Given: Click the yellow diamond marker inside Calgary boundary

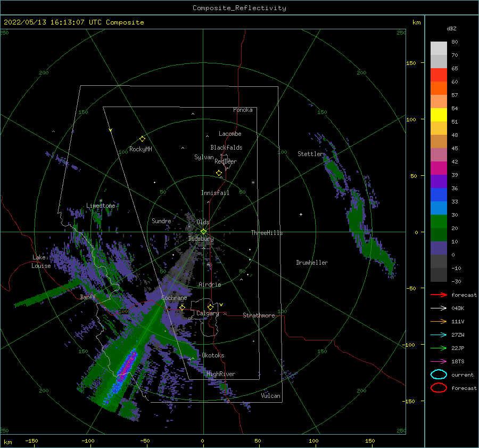Looking at the screenshot, I should pyautogui.click(x=210, y=307).
